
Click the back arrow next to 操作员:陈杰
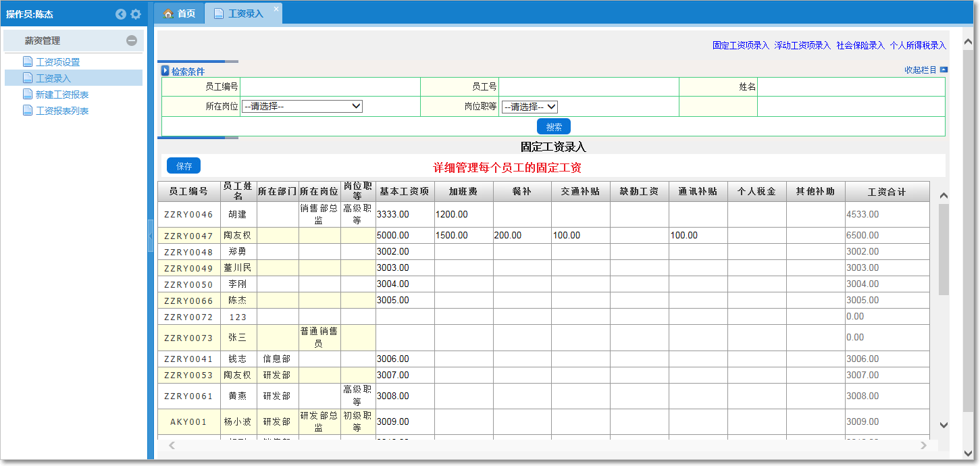(121, 14)
